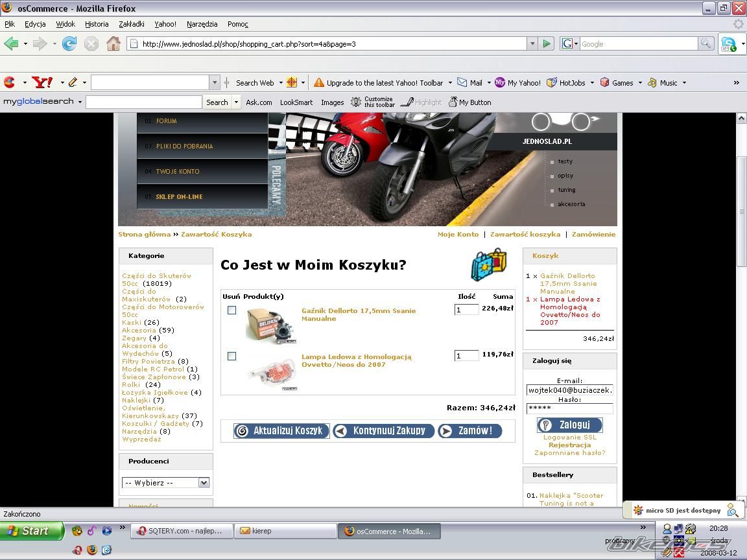Click the Hasło password field
This screenshot has width=747, height=560.
coord(570,408)
